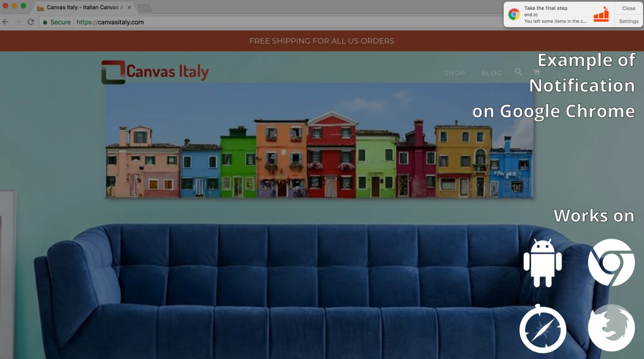Open the SHOP menu item
Screen dimensions: 644x359
tap(455, 73)
